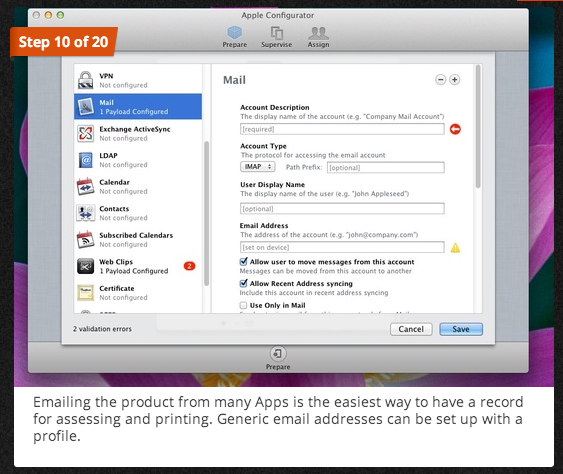
Task: Click the 'Mail' heading in settings pane
Action: pyautogui.click(x=234, y=80)
